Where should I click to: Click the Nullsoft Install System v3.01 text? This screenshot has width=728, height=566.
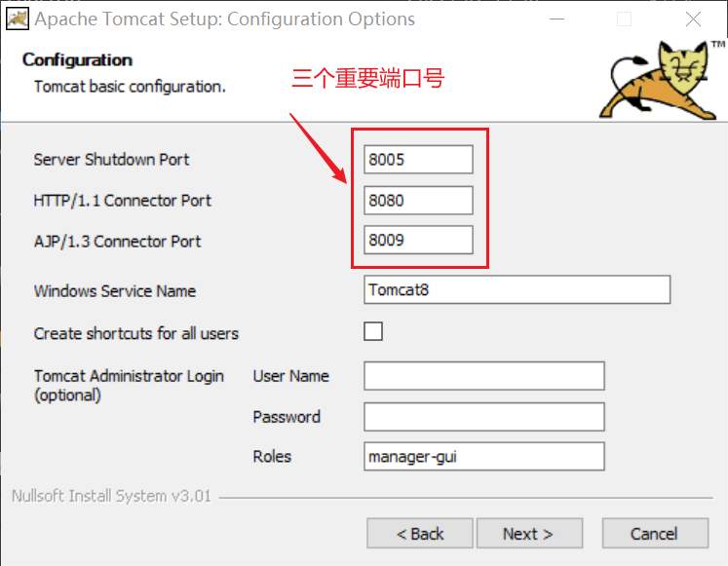(x=111, y=496)
